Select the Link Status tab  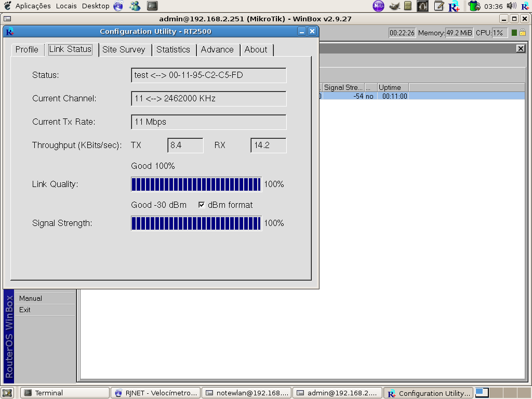click(x=71, y=49)
